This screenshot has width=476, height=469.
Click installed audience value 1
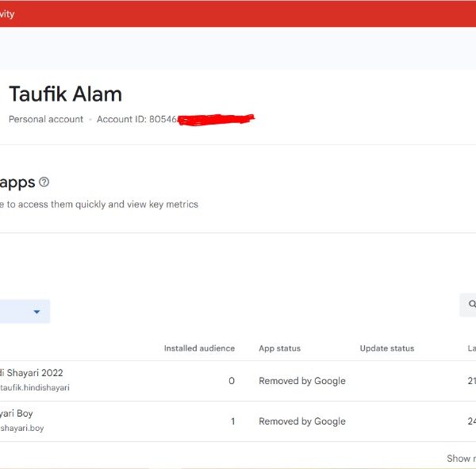tap(232, 421)
